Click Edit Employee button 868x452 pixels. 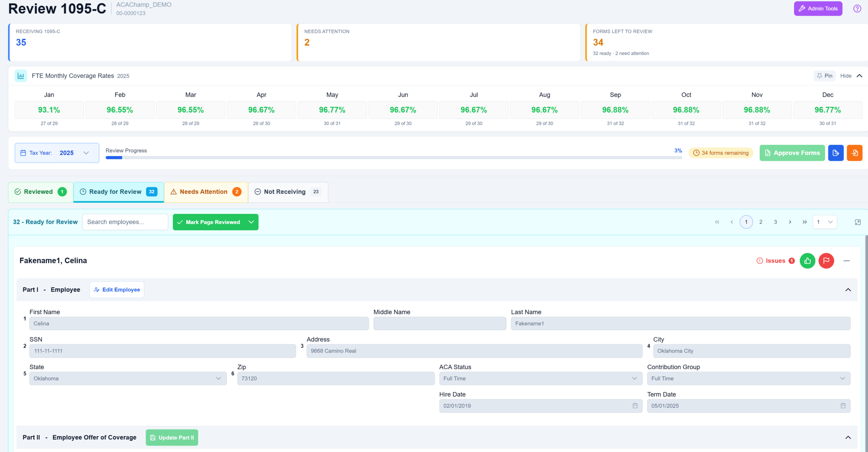point(117,290)
